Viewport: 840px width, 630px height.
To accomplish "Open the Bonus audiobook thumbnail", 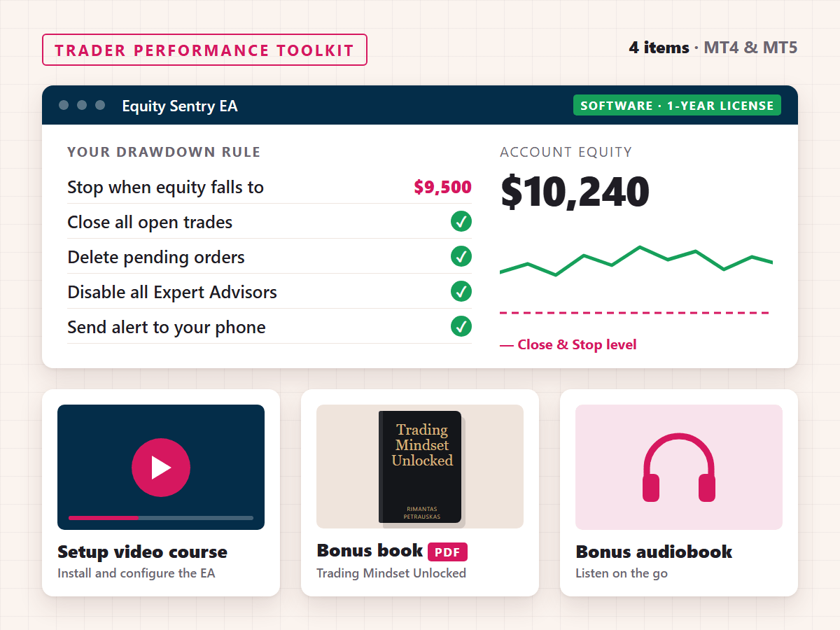I will pos(679,467).
